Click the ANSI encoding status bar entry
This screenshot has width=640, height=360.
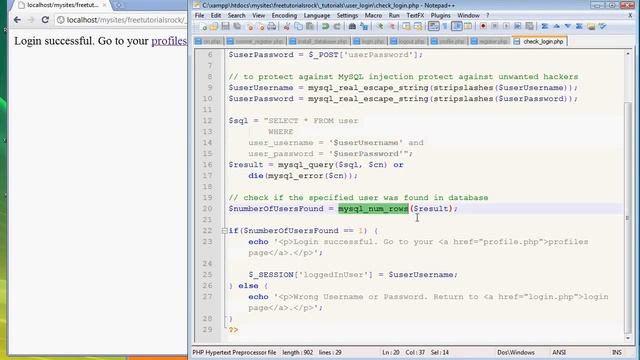click(559, 352)
